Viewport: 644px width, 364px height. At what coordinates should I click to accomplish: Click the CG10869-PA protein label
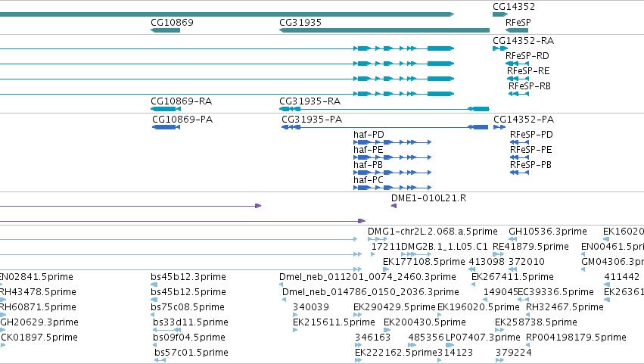click(182, 120)
